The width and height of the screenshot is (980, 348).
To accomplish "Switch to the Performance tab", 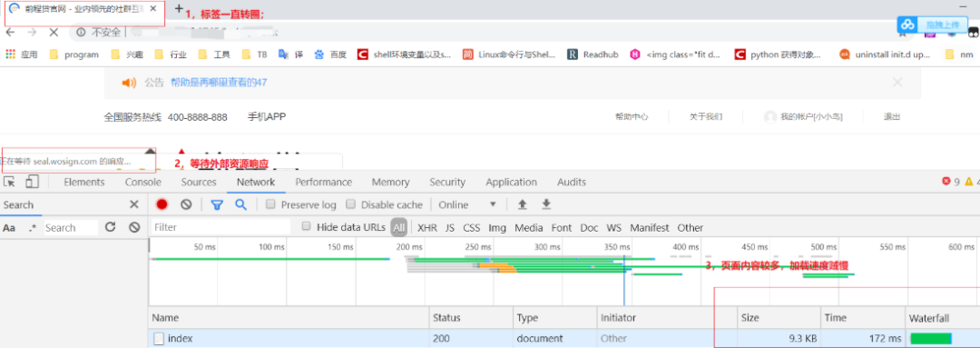I will click(324, 182).
